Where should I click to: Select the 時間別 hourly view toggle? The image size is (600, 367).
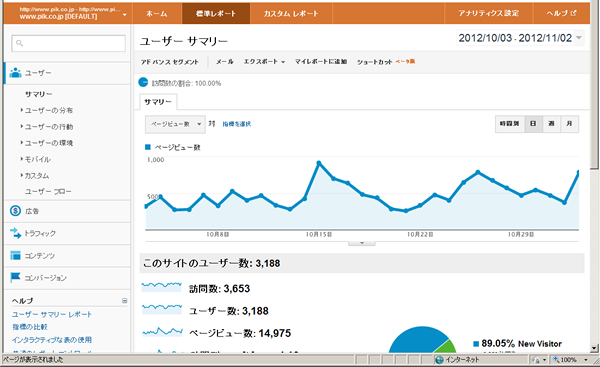pyautogui.click(x=510, y=124)
